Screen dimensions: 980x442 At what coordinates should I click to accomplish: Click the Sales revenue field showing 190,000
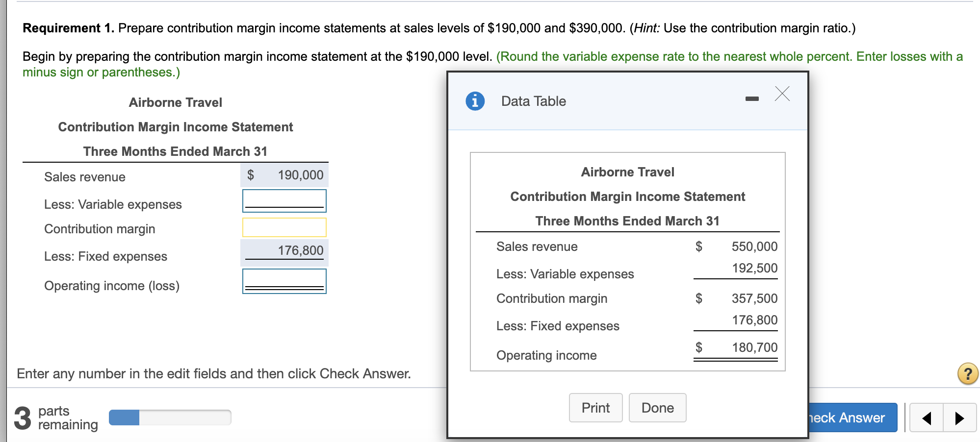[x=284, y=174]
